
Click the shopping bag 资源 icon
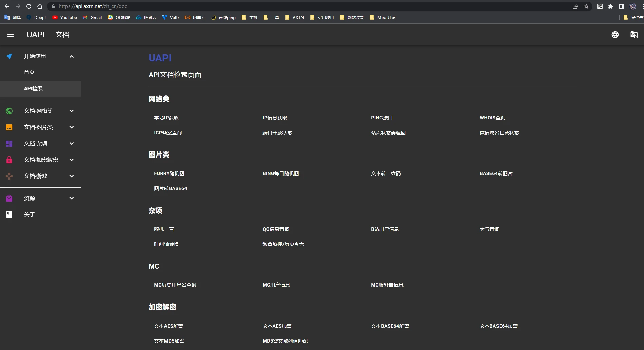9,198
